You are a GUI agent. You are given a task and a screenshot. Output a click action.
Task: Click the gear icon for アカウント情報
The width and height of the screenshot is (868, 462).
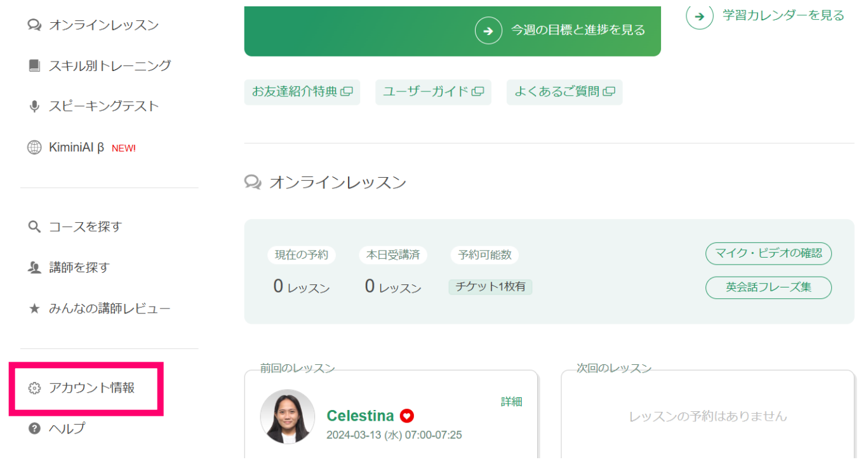(34, 388)
